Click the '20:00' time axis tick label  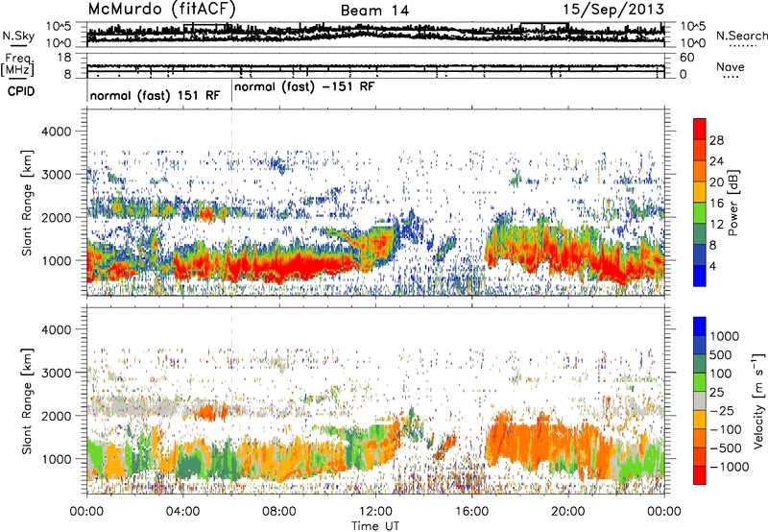pos(567,512)
